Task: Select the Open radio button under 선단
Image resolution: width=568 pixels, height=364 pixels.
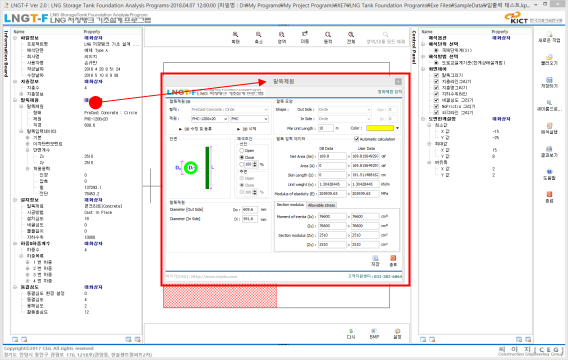Action: 242,150
